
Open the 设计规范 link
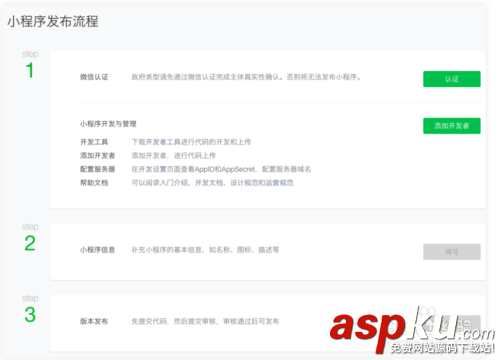pyautogui.click(x=244, y=183)
